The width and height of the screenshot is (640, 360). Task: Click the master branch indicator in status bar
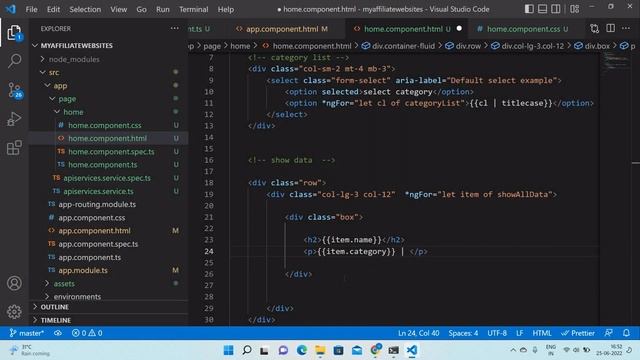(x=27, y=333)
